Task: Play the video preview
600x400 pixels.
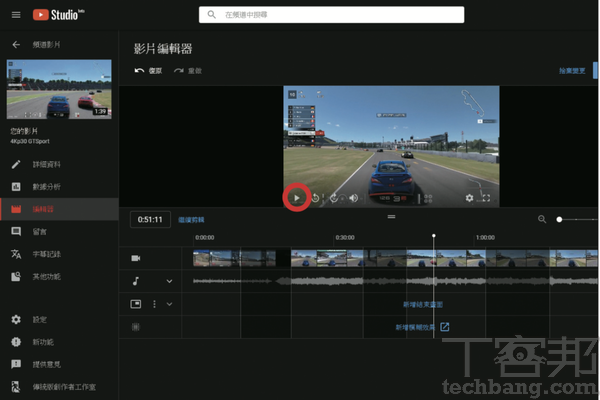Action: 297,198
